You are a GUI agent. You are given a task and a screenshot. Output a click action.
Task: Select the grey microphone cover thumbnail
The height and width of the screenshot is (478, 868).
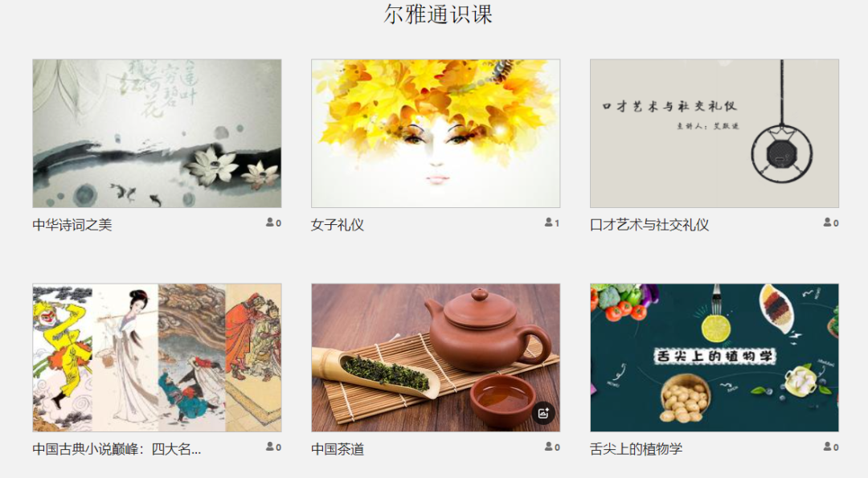pos(714,133)
